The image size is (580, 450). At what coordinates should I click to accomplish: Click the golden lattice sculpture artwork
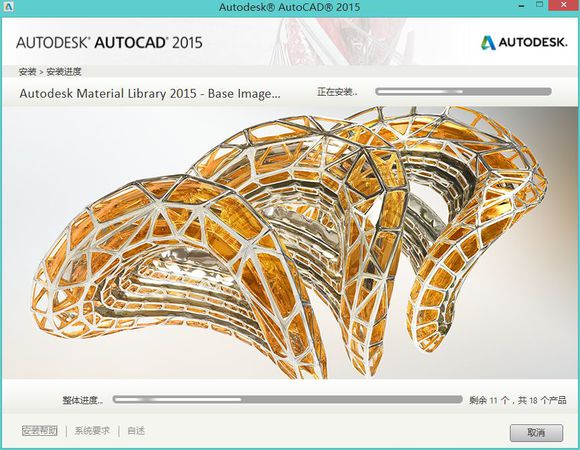pos(290,242)
